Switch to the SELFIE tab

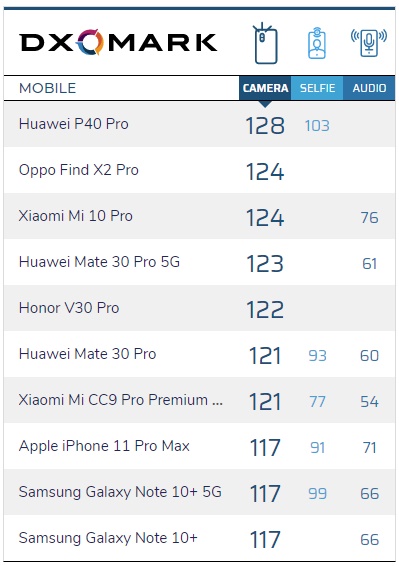pyautogui.click(x=317, y=88)
